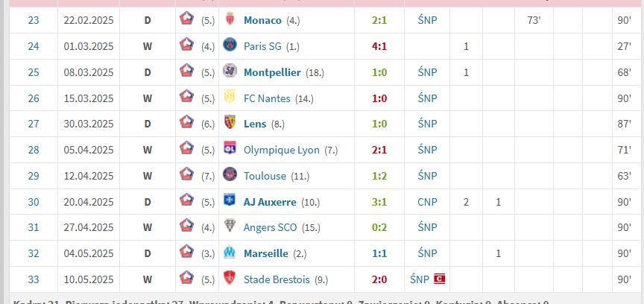Click the Olympique Lyon logo icon
The width and height of the screenshot is (644, 304).
tap(230, 148)
